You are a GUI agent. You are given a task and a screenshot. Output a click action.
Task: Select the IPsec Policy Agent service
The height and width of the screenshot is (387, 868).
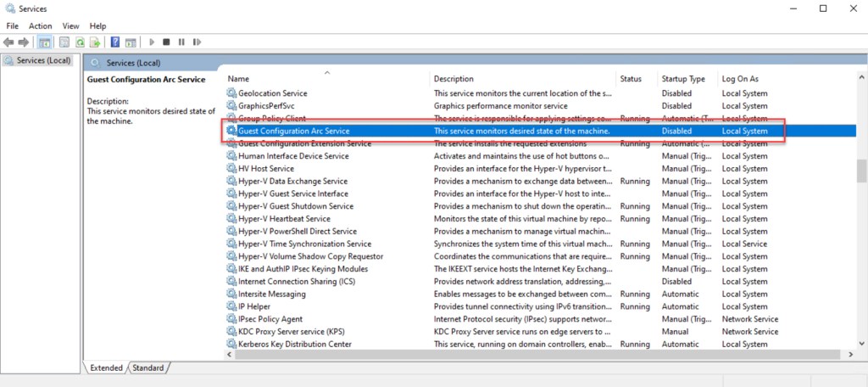pyautogui.click(x=270, y=319)
